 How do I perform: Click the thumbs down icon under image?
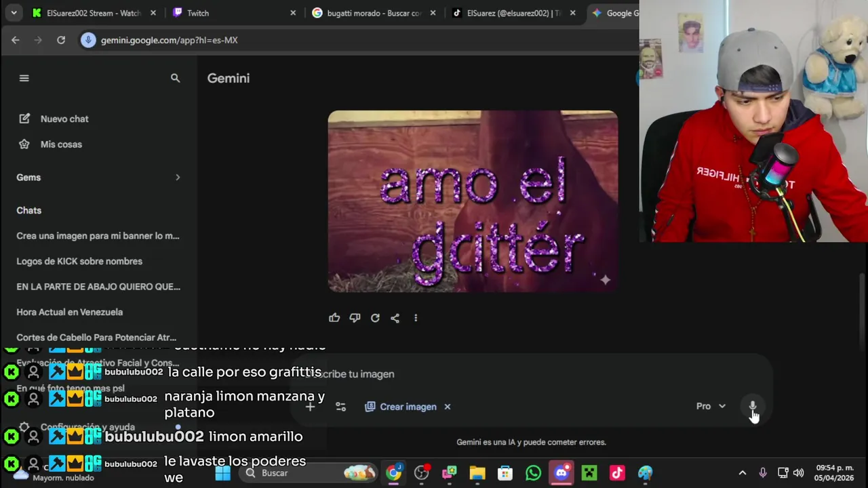(355, 318)
